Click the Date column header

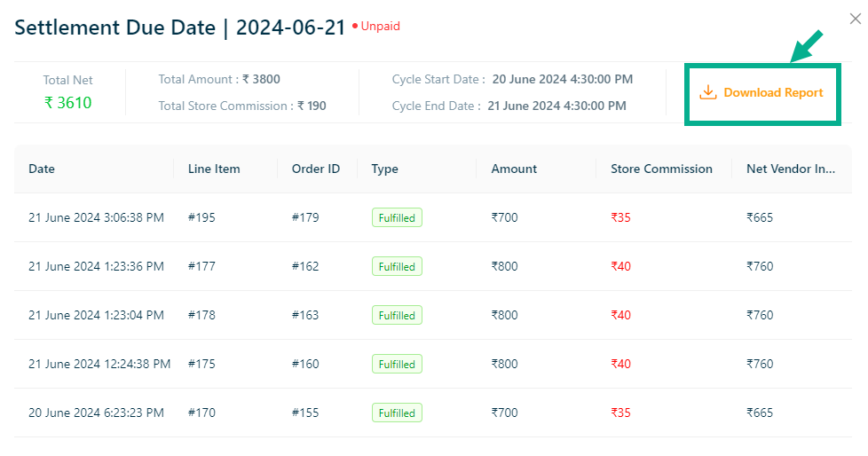pos(42,169)
